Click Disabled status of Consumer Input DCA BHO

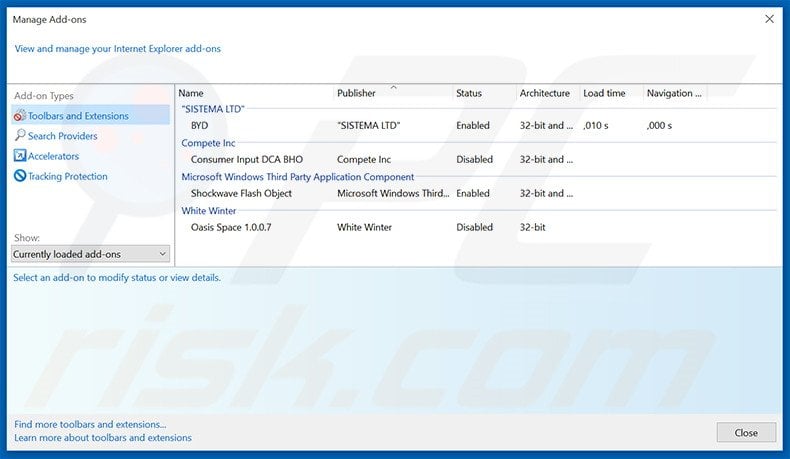pyautogui.click(x=475, y=159)
